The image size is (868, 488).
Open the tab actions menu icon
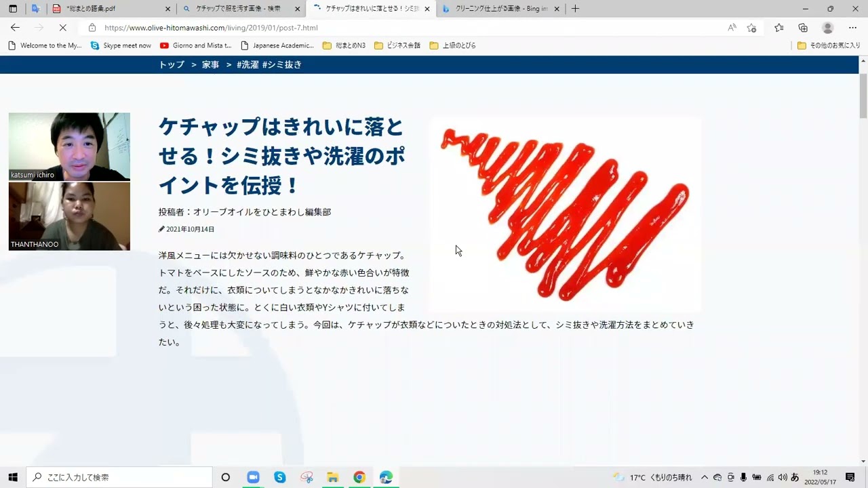pos(13,9)
